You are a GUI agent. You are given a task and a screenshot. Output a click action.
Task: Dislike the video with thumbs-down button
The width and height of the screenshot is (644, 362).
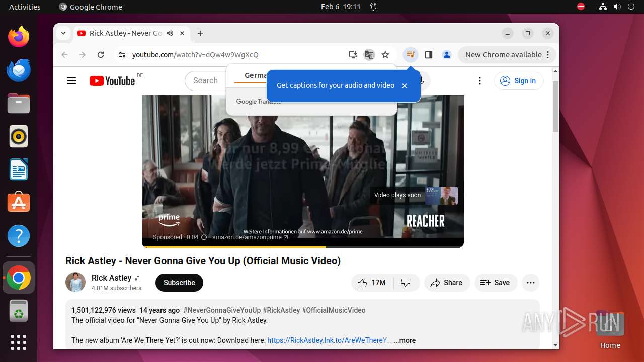click(x=406, y=283)
